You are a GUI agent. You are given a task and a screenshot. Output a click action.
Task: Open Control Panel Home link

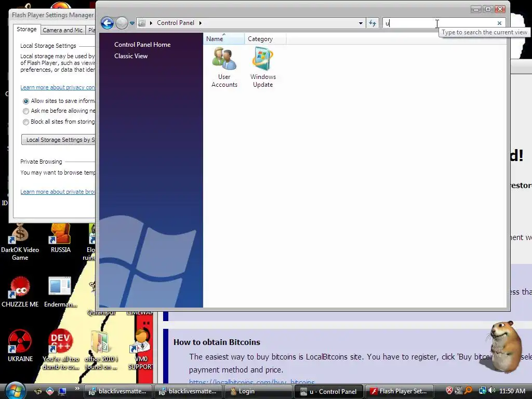tap(142, 45)
